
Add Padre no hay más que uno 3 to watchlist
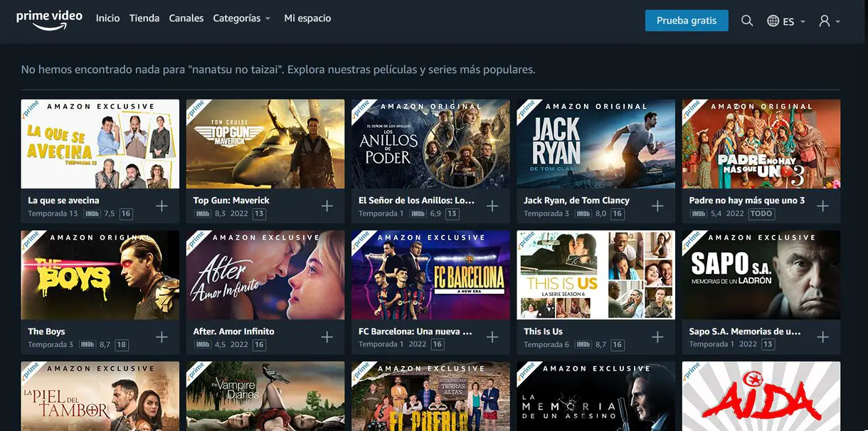tap(823, 206)
